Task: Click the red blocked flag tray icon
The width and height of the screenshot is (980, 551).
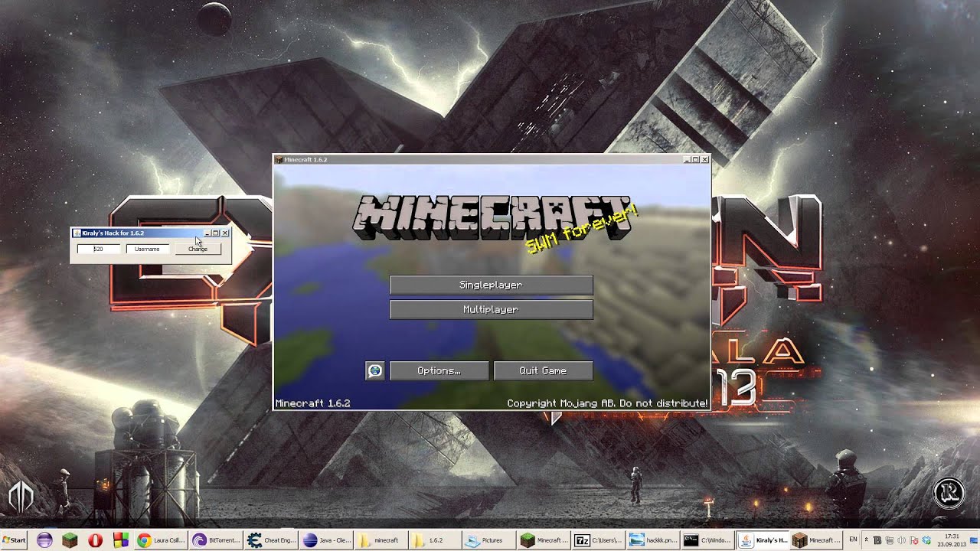Action: (913, 540)
